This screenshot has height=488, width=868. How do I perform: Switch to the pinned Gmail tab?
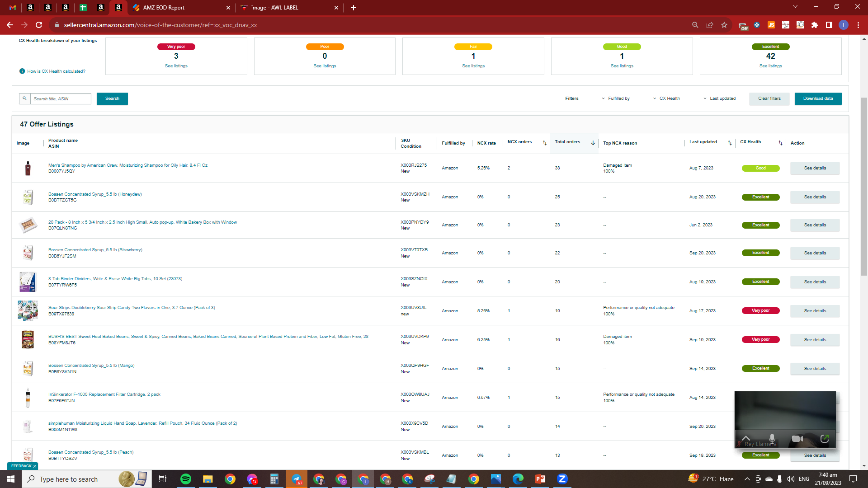pyautogui.click(x=13, y=8)
